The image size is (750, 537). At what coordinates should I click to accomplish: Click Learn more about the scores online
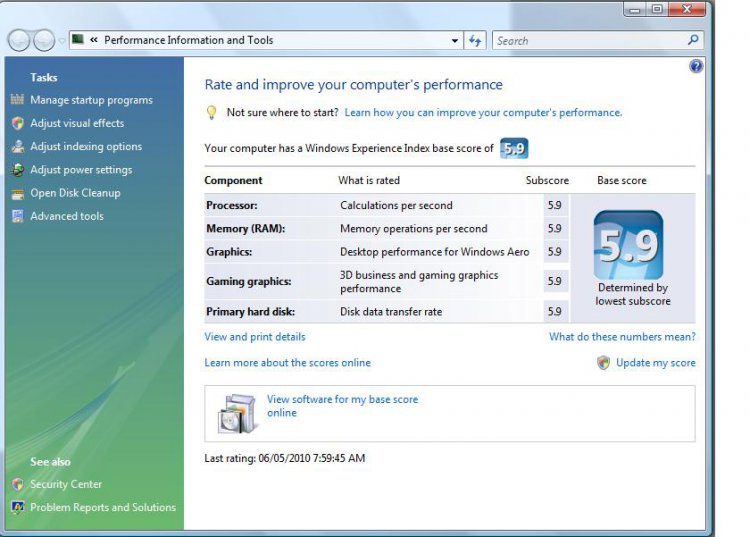coord(287,362)
